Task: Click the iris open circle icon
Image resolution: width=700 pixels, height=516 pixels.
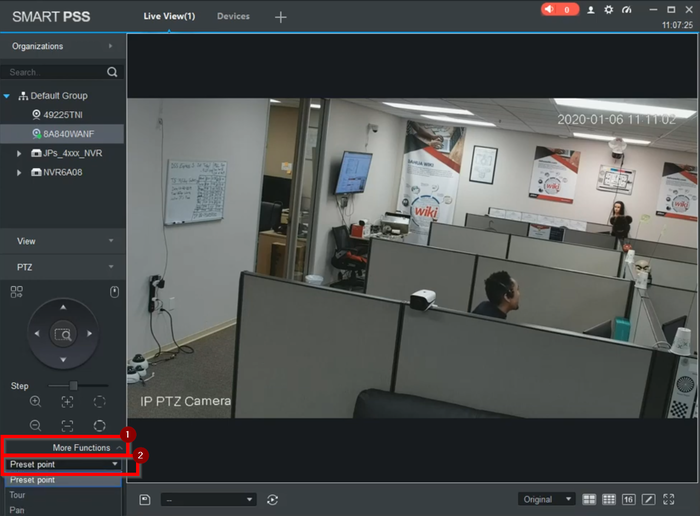Action: pos(100,402)
